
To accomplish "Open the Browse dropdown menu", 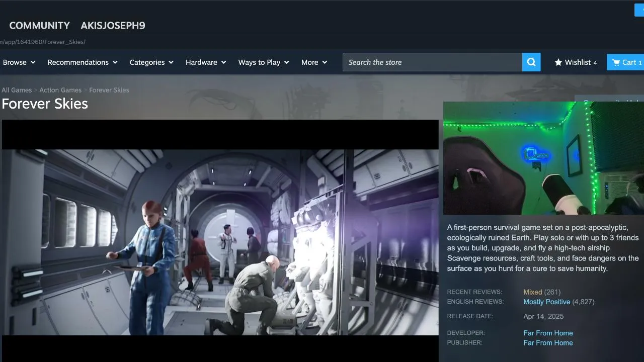I will pyautogui.click(x=19, y=62).
